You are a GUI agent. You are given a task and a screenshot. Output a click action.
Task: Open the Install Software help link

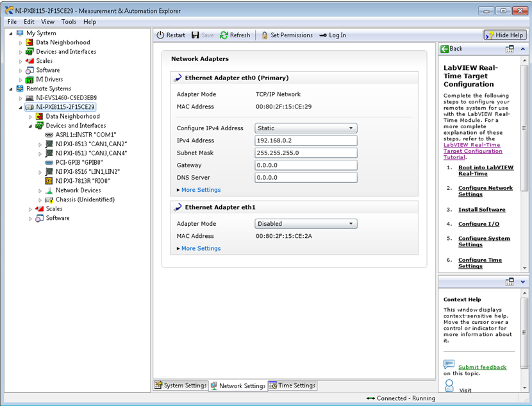point(482,210)
